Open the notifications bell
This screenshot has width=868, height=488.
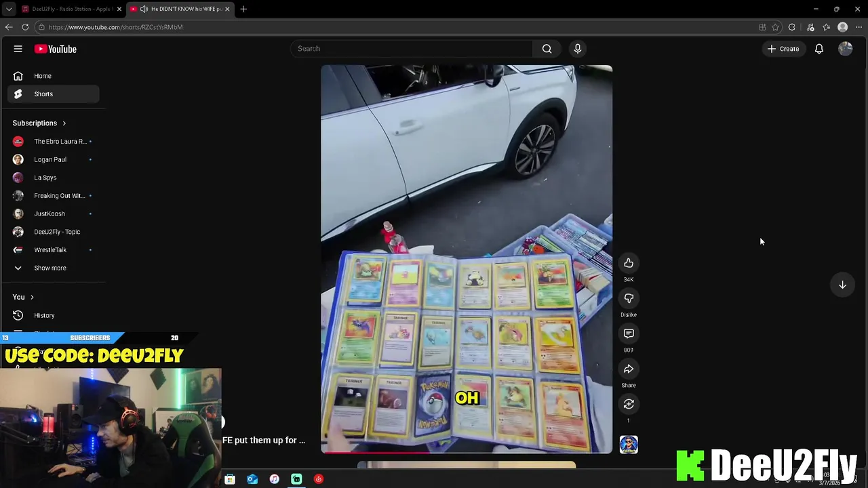coord(819,49)
